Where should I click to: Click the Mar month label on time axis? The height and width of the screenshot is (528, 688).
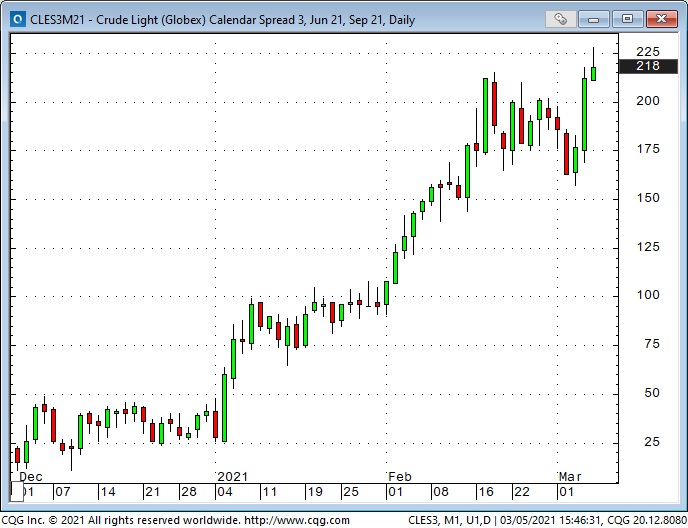click(x=570, y=477)
